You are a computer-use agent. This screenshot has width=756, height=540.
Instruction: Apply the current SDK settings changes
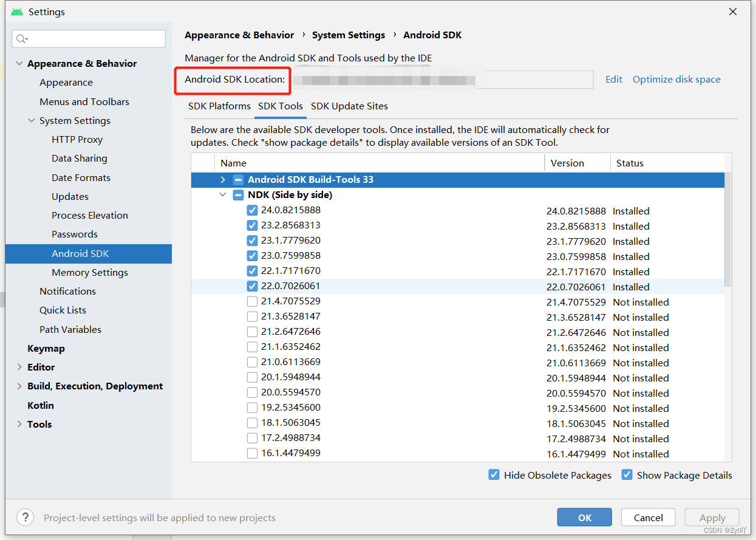[x=711, y=517]
